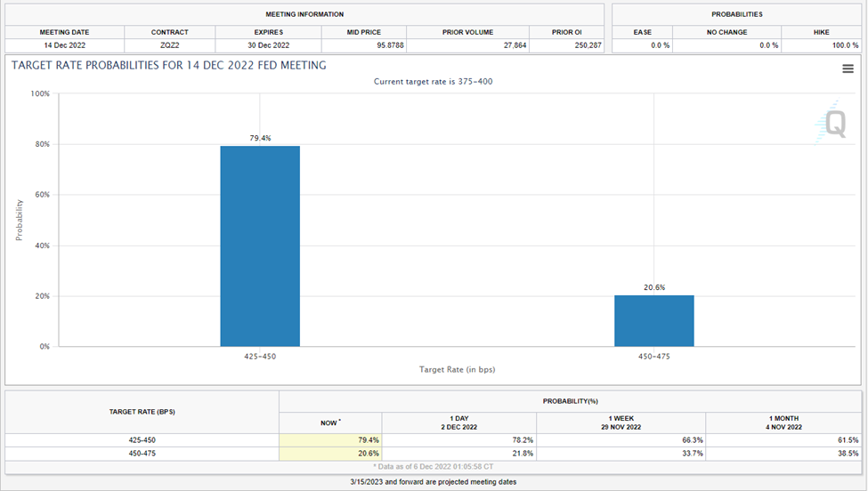
Task: Click the Mid Price 95.8788 value
Action: [365, 45]
